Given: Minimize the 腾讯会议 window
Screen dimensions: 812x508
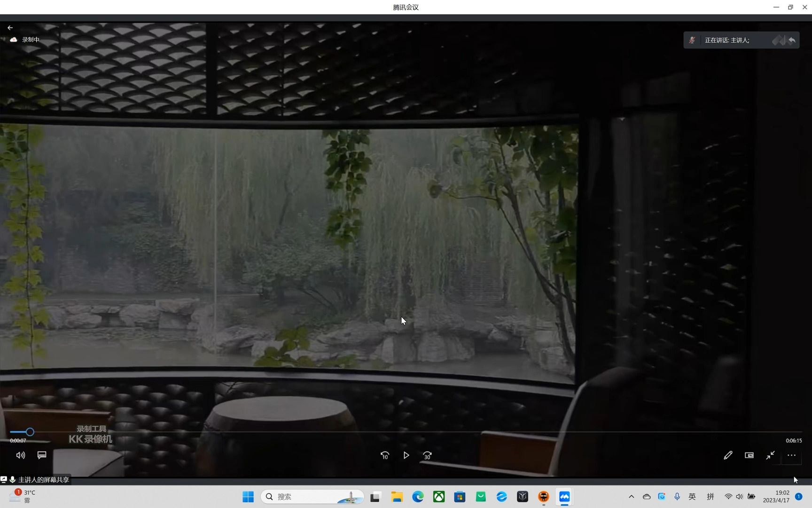Looking at the screenshot, I should point(776,7).
